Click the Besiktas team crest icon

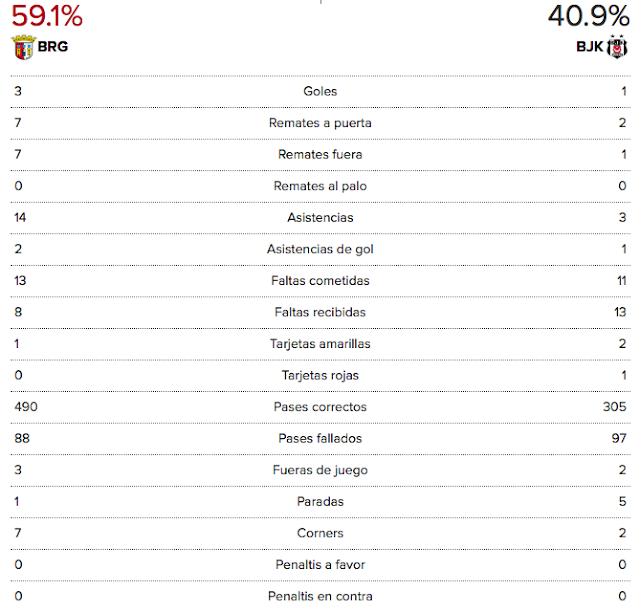coord(617,47)
